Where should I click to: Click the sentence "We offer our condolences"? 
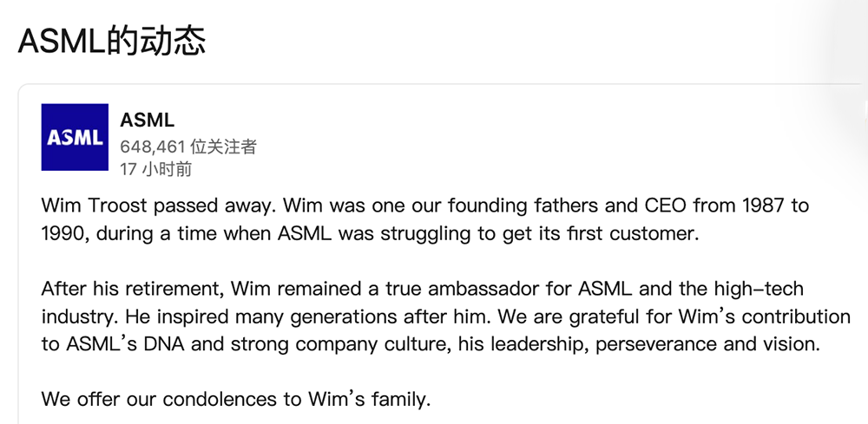tap(235, 400)
